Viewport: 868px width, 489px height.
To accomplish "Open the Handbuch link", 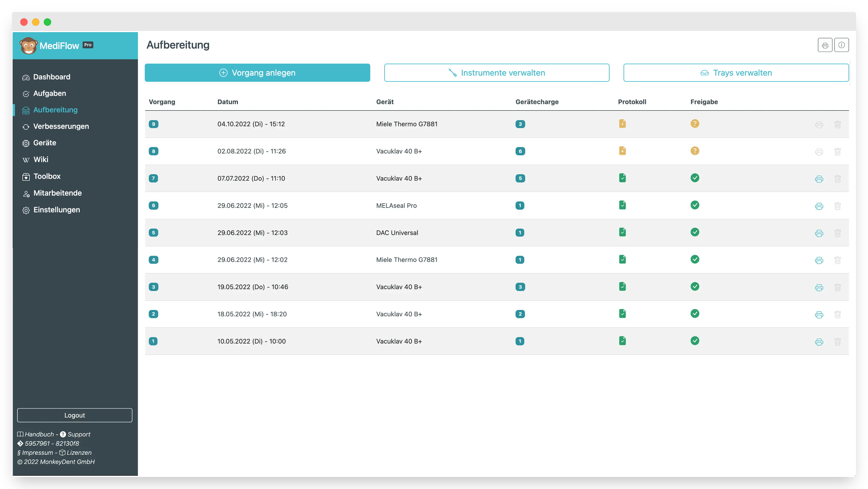I will (35, 434).
